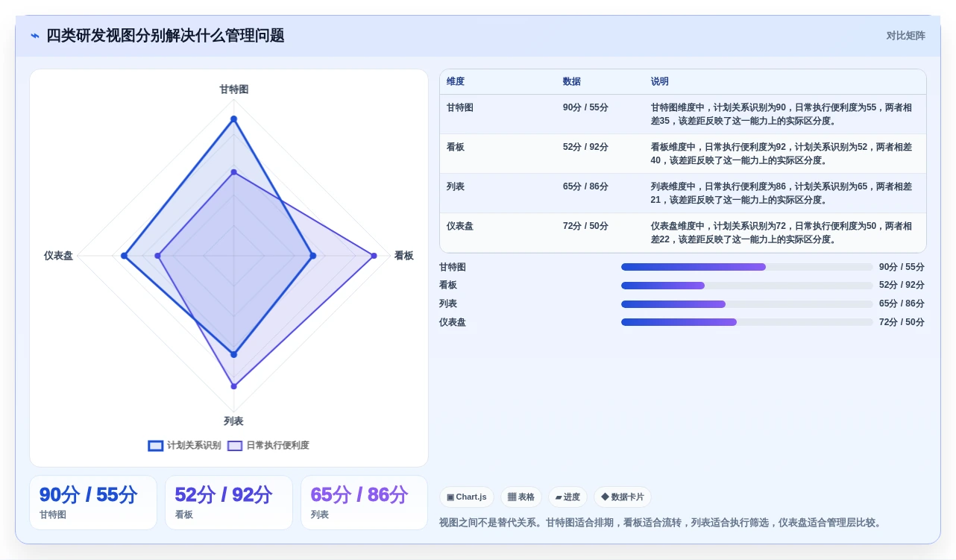
Task: Click the 数据 column header
Action: tap(572, 82)
